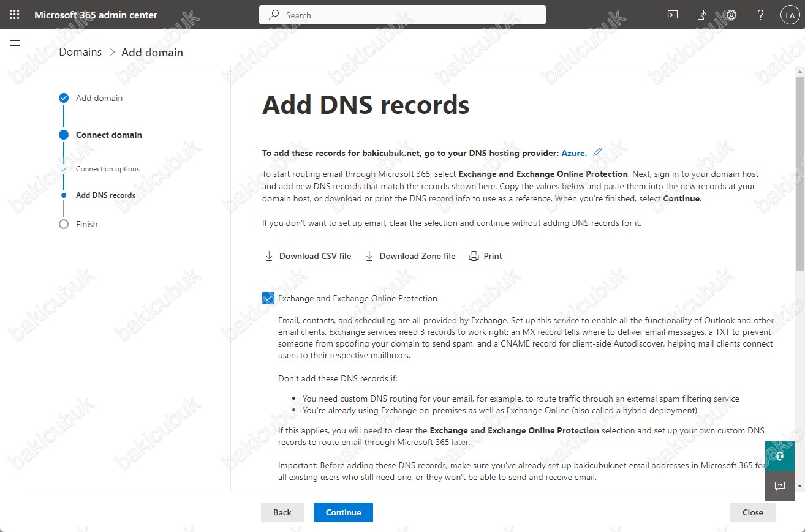Click Download Zone file link
The width and height of the screenshot is (805, 532).
coord(417,257)
